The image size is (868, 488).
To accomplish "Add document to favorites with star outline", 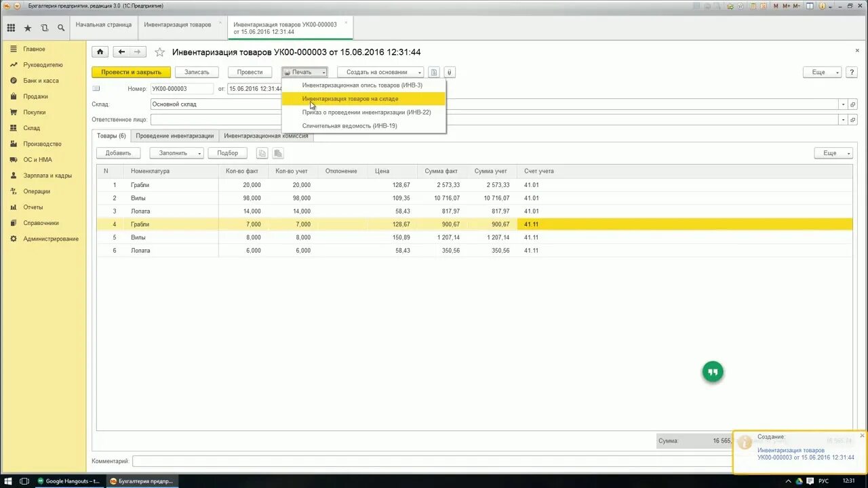I will pos(160,52).
